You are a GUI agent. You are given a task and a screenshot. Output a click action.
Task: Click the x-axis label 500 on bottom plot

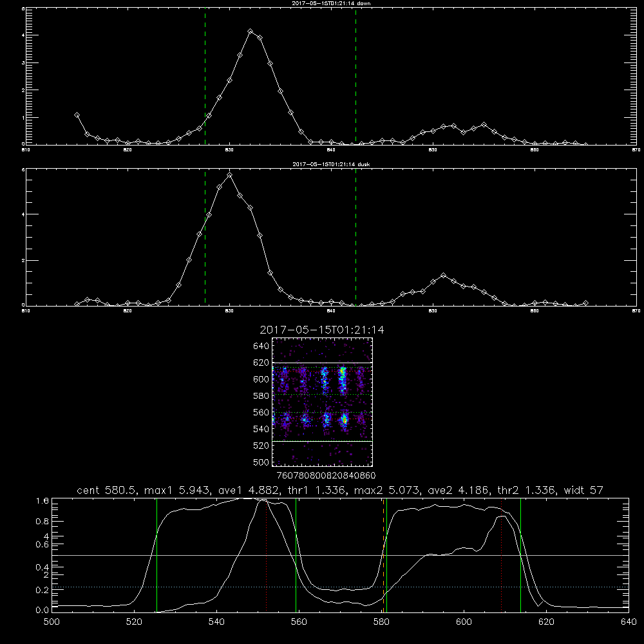click(x=52, y=622)
